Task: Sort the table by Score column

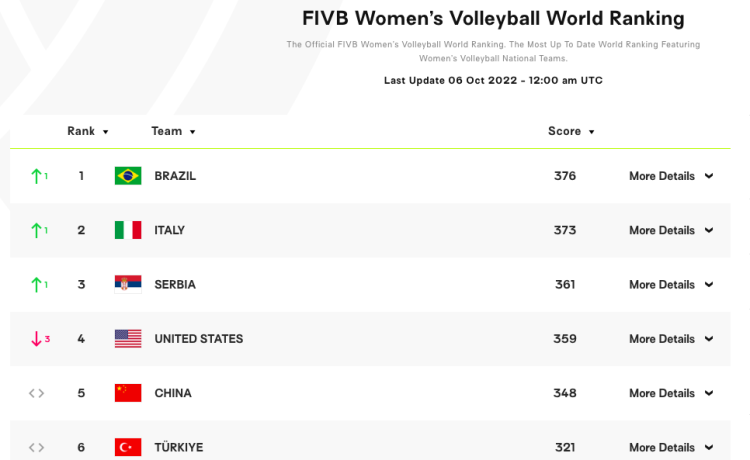Action: click(571, 131)
